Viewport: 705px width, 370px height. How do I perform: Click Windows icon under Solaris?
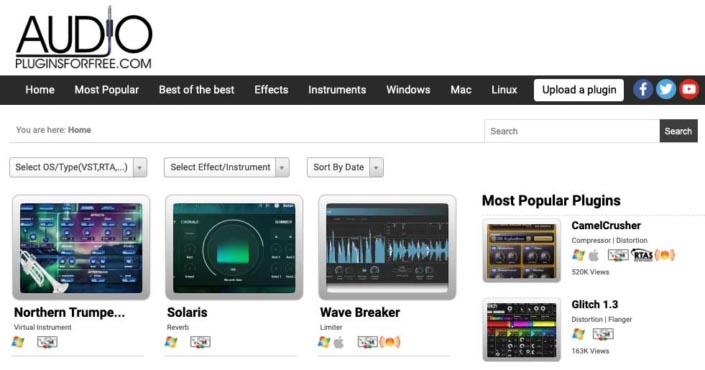[171, 342]
